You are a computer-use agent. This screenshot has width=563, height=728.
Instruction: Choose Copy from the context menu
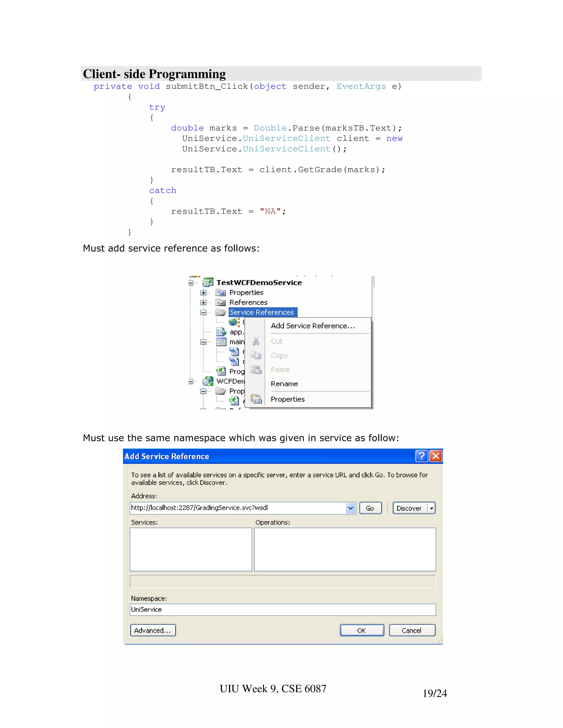point(280,355)
